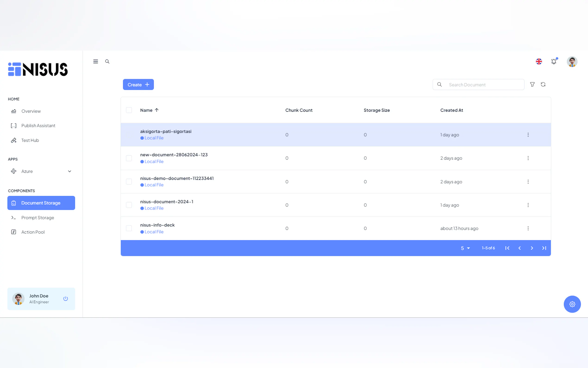Open the document filter icon
The width and height of the screenshot is (588, 368).
[x=532, y=84]
